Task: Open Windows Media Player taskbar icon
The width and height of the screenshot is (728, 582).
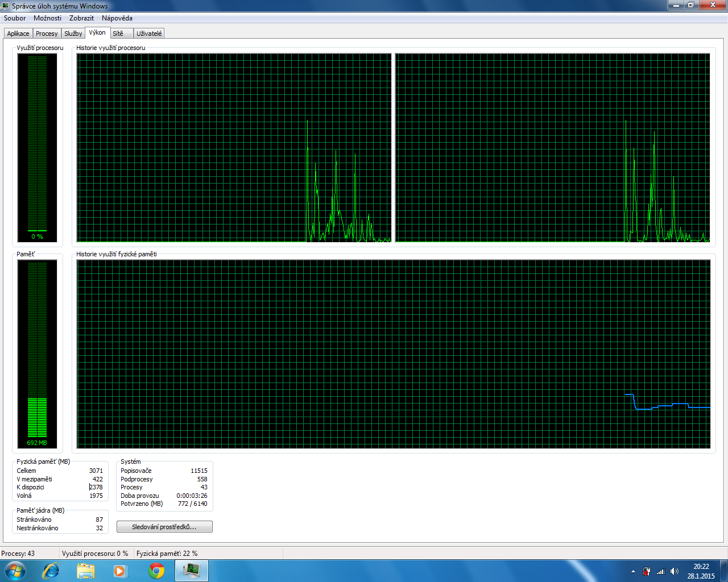Action: coord(120,571)
